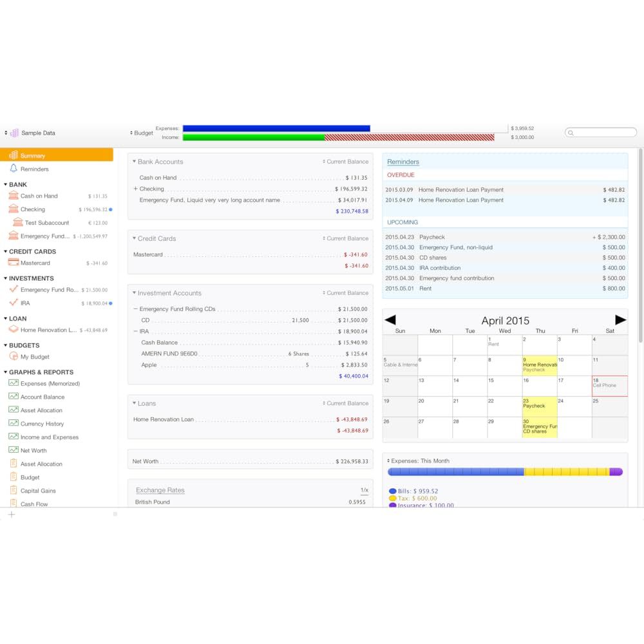Open the Exchange Rates link

160,490
